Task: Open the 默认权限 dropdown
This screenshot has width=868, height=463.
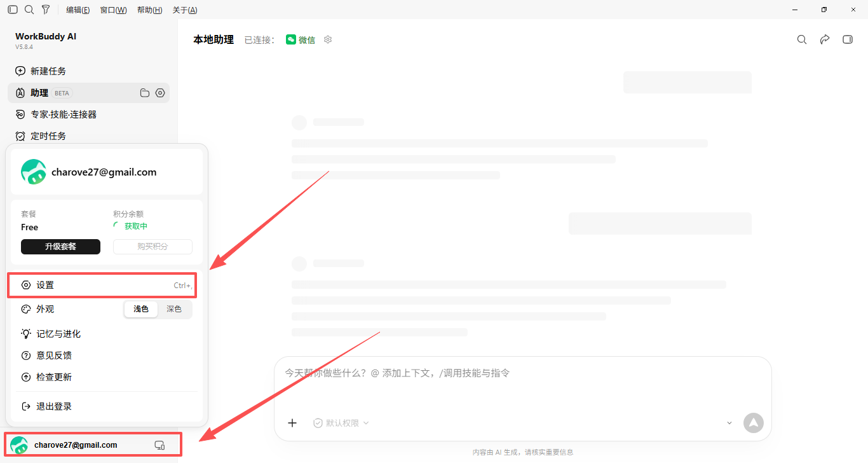Action: click(341, 423)
